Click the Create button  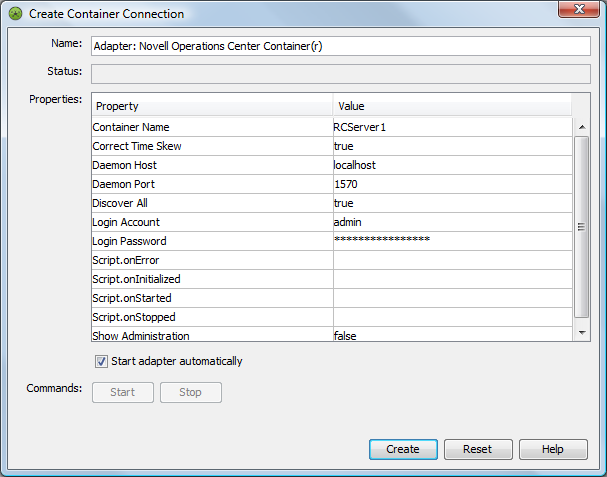[403, 449]
